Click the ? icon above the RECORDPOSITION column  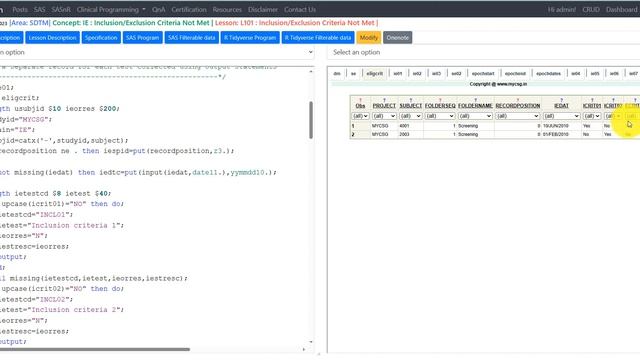(518, 100)
